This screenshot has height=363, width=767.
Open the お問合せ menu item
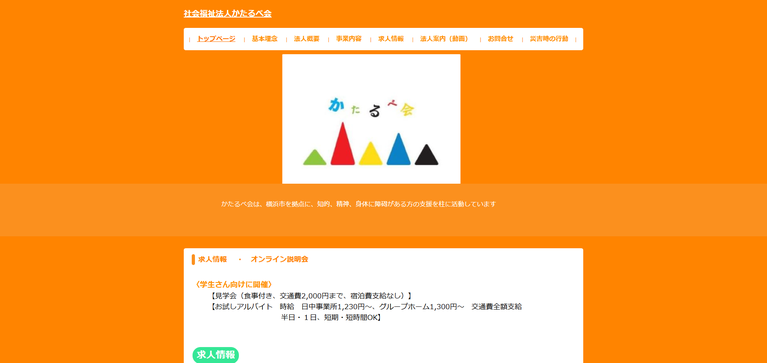pyautogui.click(x=500, y=39)
